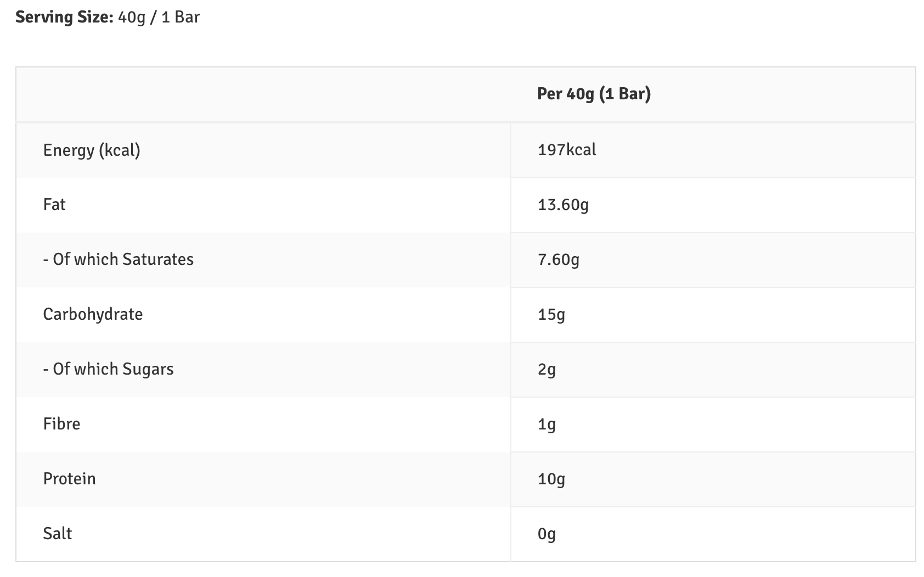Screen dimensions: 924x577
Task: Select the Of which Saturates label
Action: point(119,259)
